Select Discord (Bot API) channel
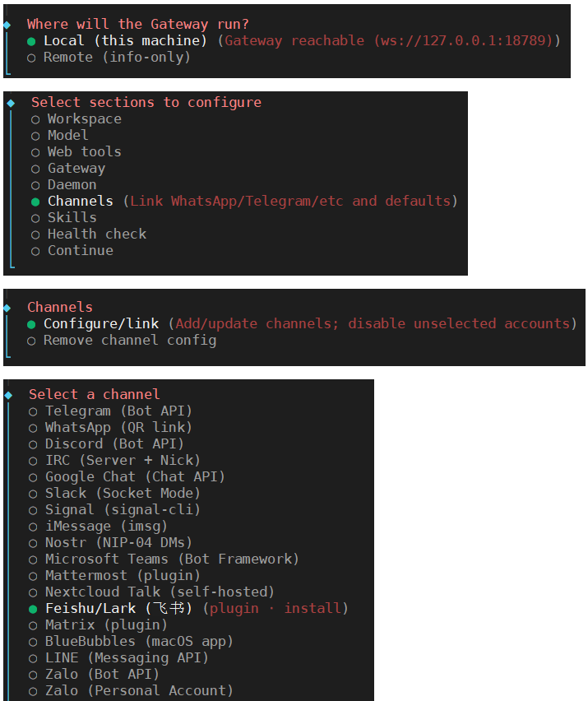The width and height of the screenshot is (588, 701). [106, 445]
